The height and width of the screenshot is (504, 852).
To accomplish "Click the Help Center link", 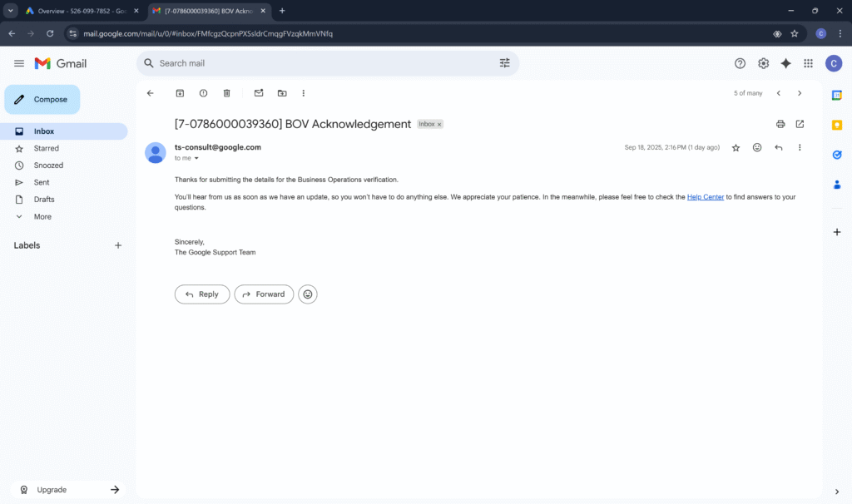I will (x=705, y=197).
